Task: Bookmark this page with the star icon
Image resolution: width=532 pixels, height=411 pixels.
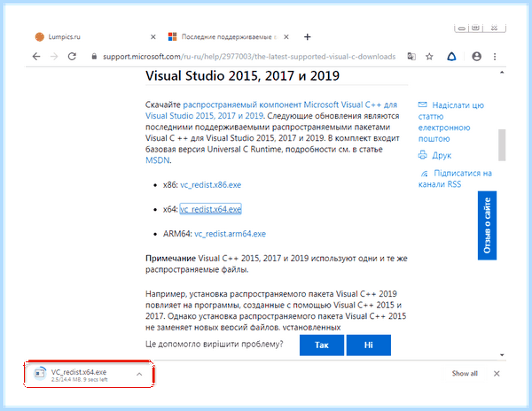Action: tap(429, 56)
